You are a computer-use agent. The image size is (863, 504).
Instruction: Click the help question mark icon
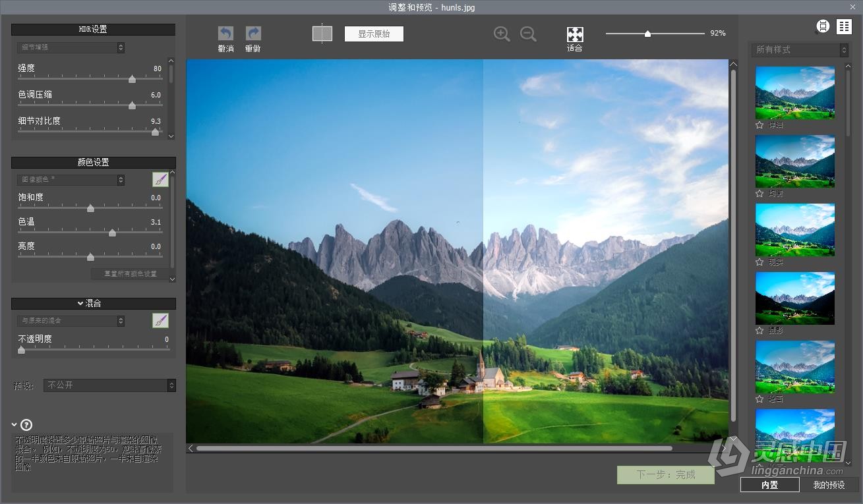(26, 425)
